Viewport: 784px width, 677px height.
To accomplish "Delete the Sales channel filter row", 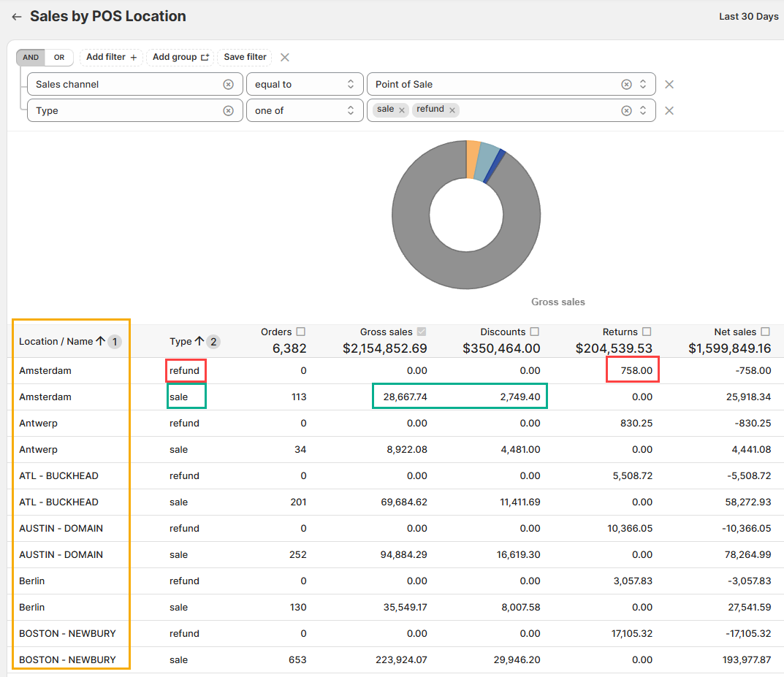I will point(669,85).
